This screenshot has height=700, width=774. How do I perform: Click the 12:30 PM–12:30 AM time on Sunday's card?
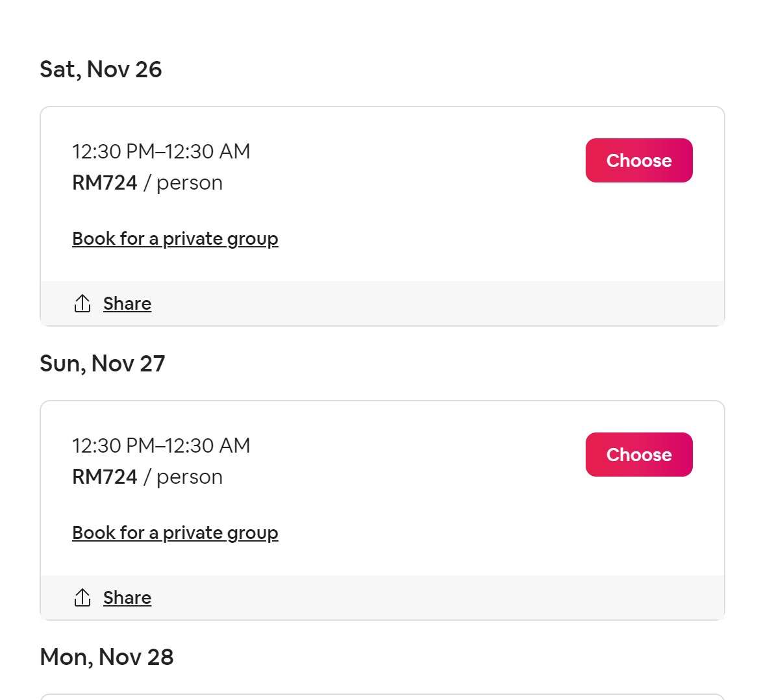pyautogui.click(x=162, y=445)
